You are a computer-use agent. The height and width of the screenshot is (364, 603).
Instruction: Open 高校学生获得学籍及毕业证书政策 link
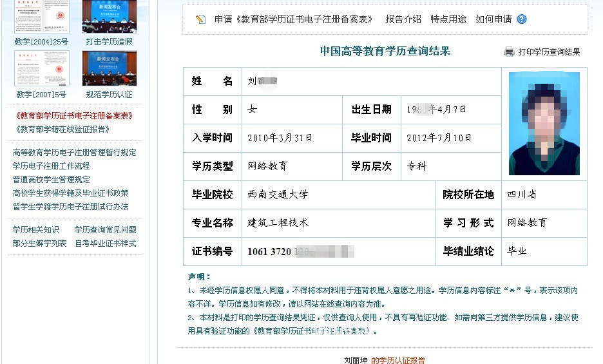(70, 193)
